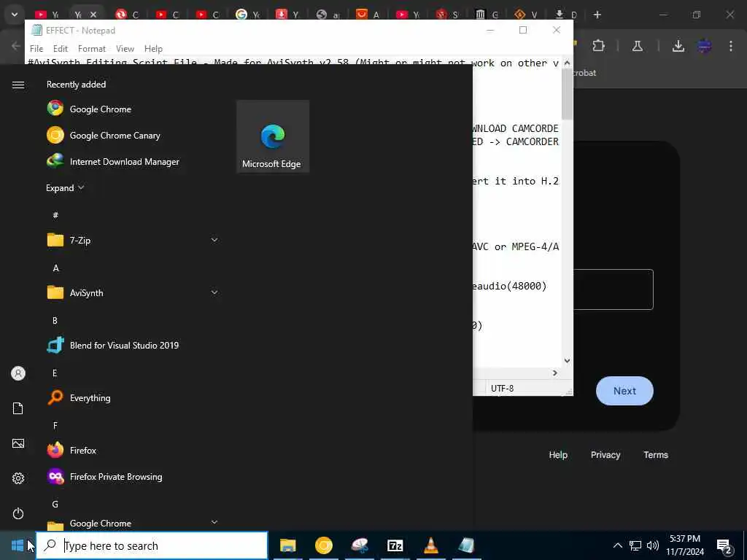The height and width of the screenshot is (560, 747).
Task: Select the # section header in app list
Action: click(x=55, y=215)
